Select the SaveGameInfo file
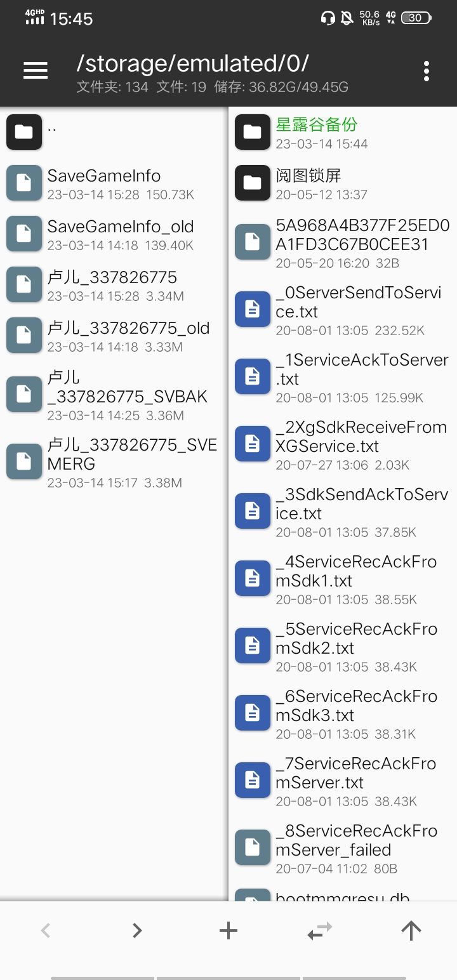This screenshot has width=457, height=980. 104,176
